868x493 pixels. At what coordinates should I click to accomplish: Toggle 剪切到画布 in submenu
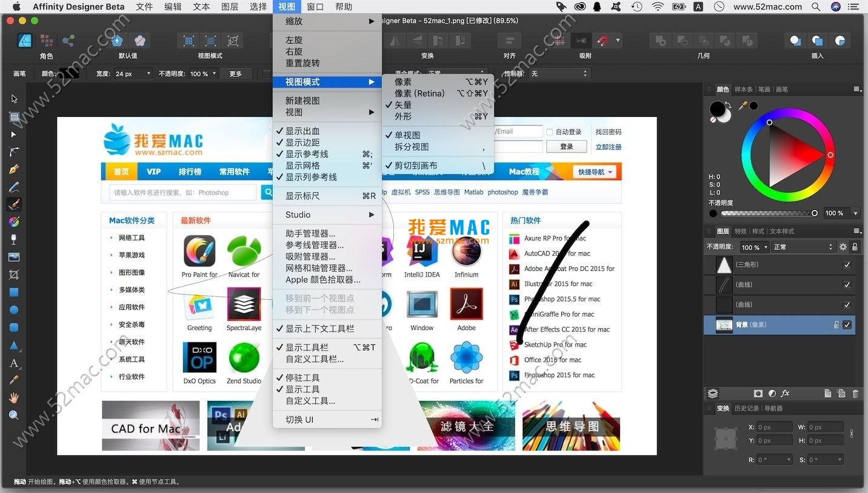(438, 166)
